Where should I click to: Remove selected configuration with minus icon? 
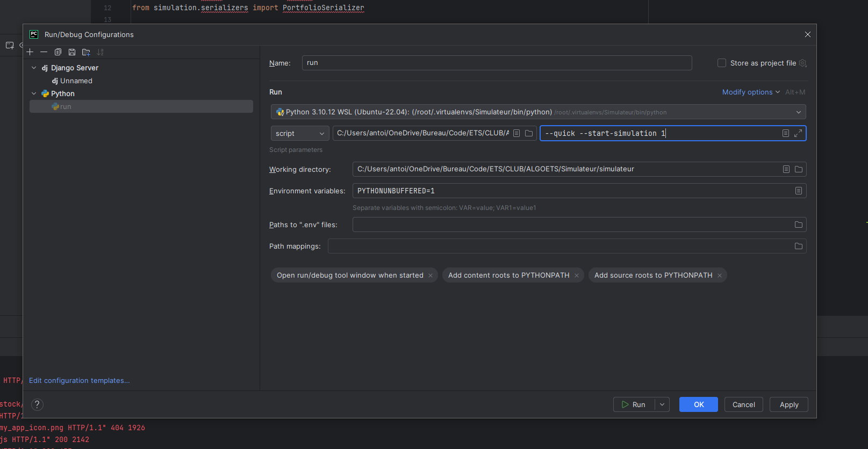click(x=44, y=52)
